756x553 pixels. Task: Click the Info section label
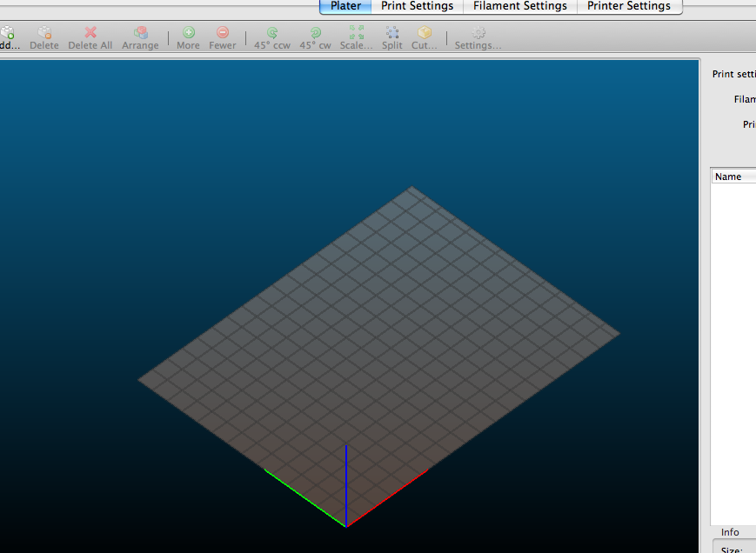730,532
